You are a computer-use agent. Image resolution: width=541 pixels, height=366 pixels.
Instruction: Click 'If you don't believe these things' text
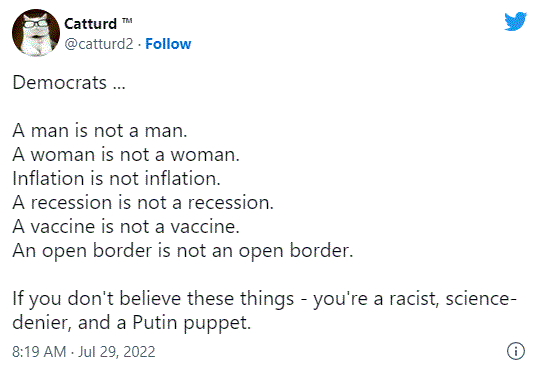click(153, 299)
